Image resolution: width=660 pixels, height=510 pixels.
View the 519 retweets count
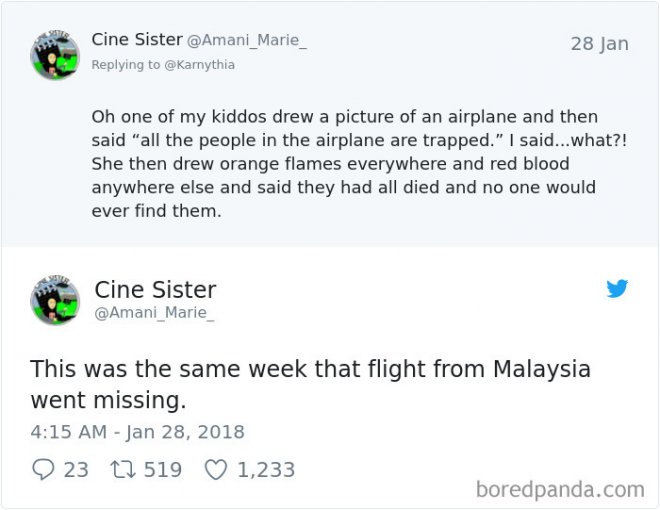162,469
